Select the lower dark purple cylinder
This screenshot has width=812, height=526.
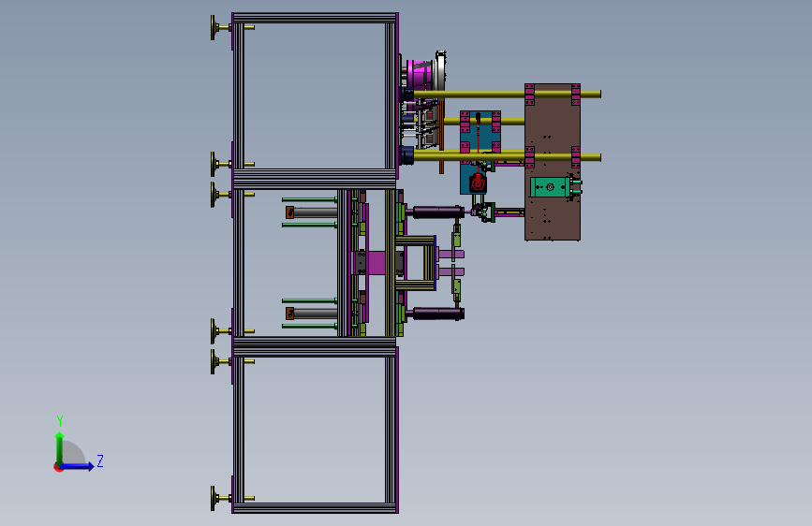pos(438,314)
